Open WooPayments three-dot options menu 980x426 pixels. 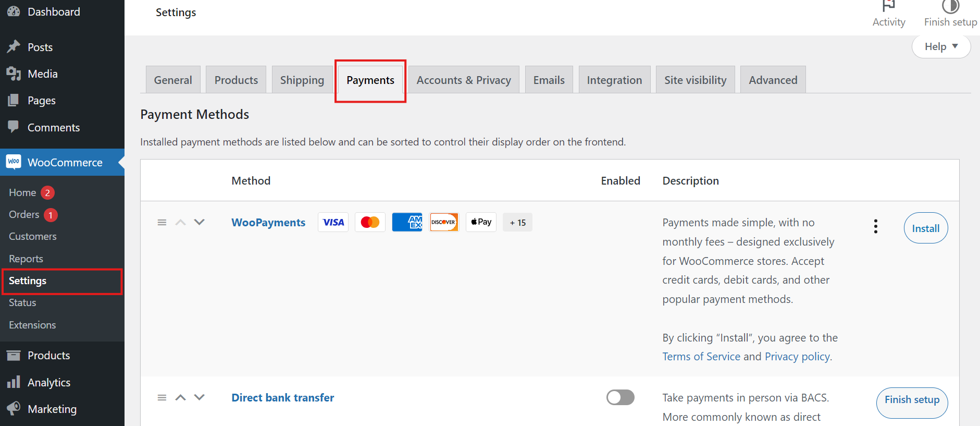876,226
